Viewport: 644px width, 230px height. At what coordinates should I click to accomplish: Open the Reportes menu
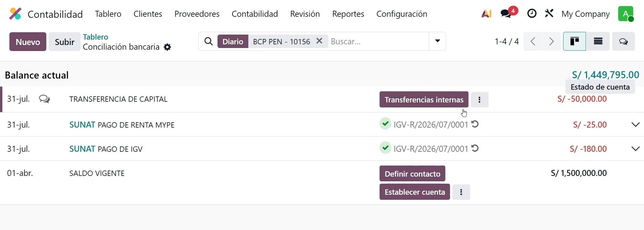point(348,14)
